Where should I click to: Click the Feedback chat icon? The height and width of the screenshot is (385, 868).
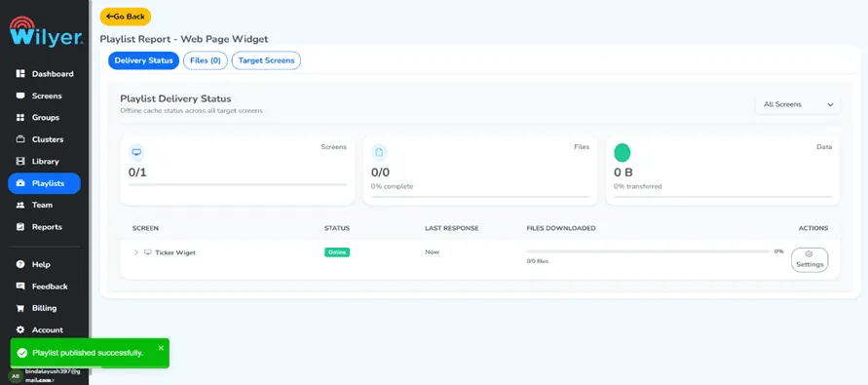pyautogui.click(x=20, y=287)
